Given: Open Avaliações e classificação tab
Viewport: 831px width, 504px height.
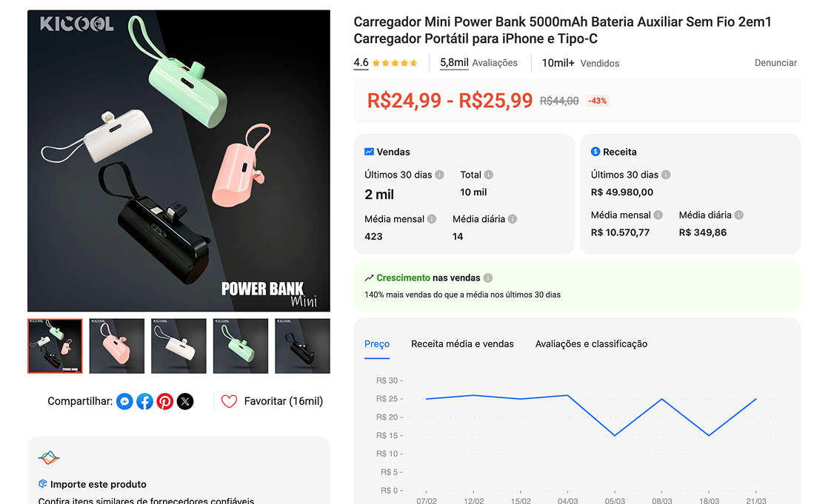Looking at the screenshot, I should click(591, 344).
